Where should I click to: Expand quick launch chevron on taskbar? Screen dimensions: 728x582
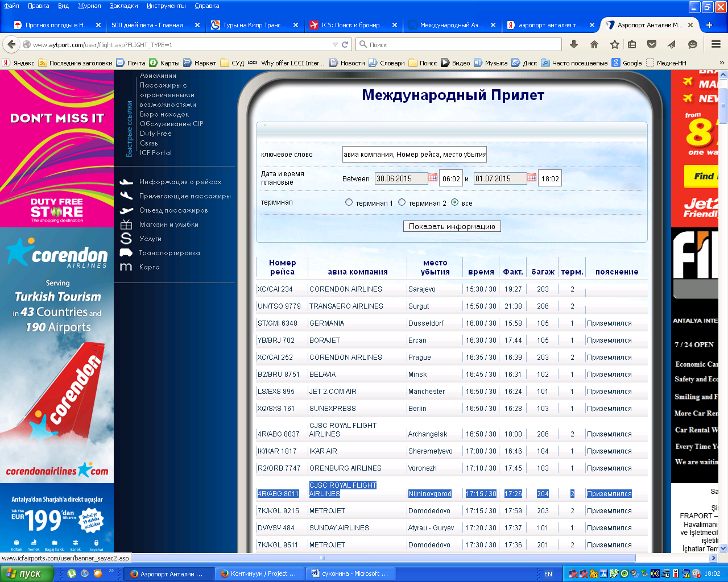pos(112,571)
